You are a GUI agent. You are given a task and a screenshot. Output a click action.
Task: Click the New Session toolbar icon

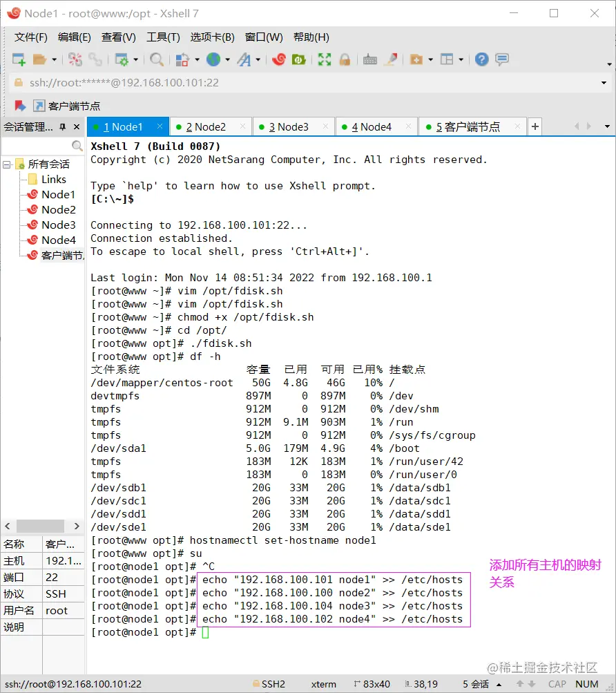pos(19,59)
